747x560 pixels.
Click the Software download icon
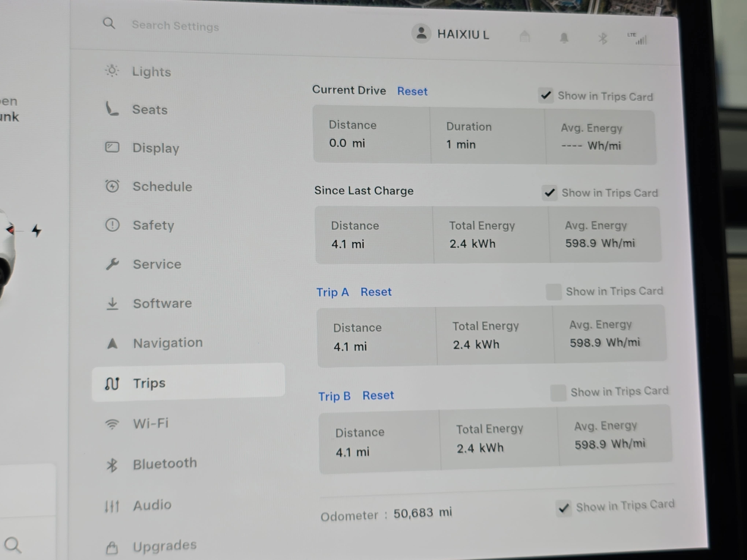click(112, 303)
